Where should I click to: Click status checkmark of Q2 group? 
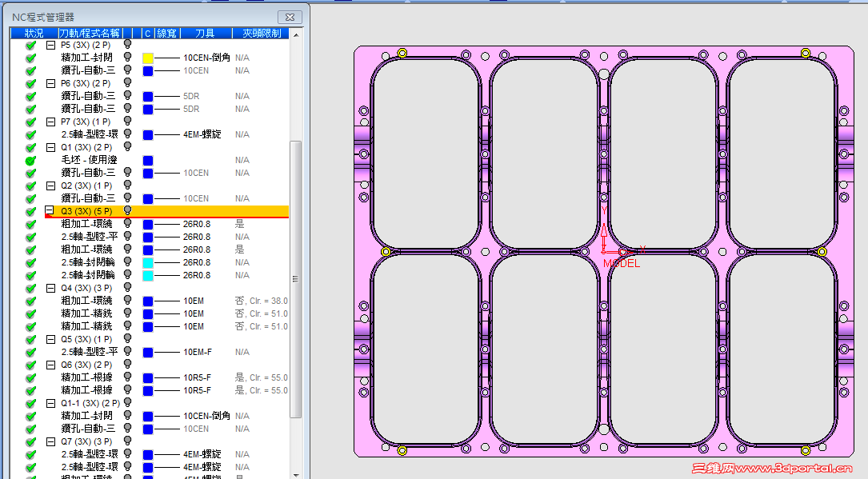tap(31, 186)
